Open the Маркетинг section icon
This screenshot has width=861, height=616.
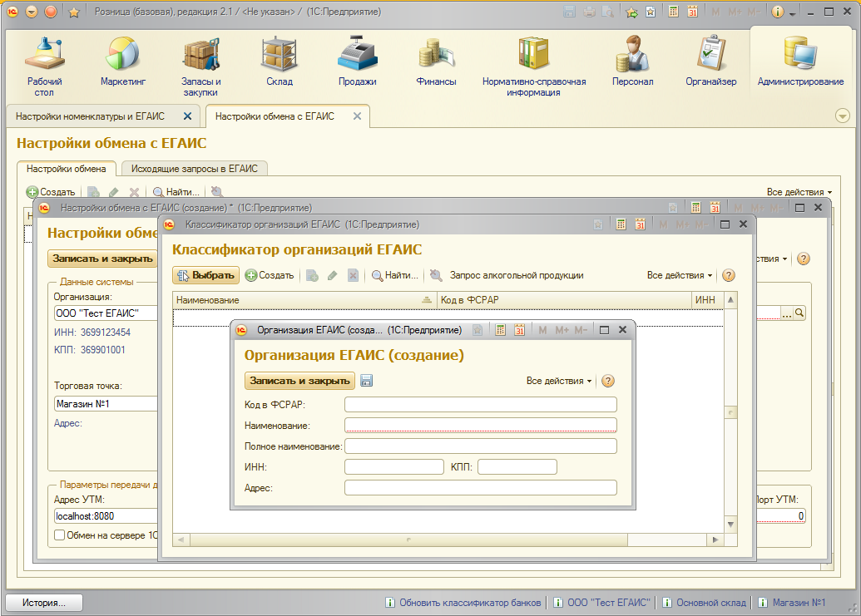(x=123, y=62)
